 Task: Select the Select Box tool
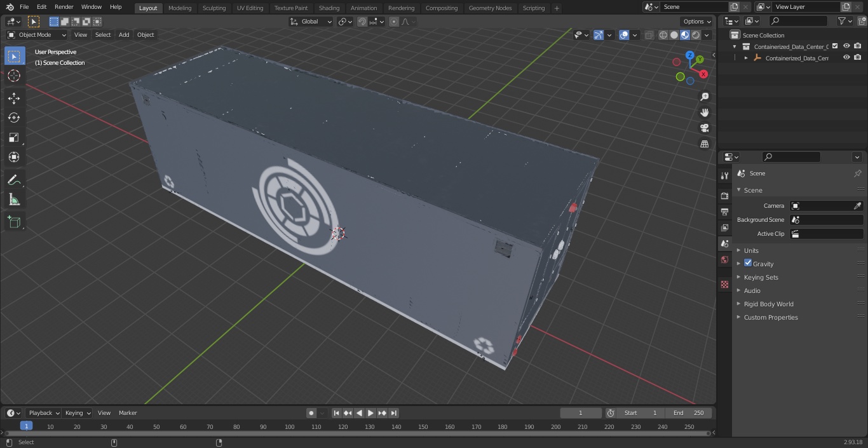tap(14, 56)
